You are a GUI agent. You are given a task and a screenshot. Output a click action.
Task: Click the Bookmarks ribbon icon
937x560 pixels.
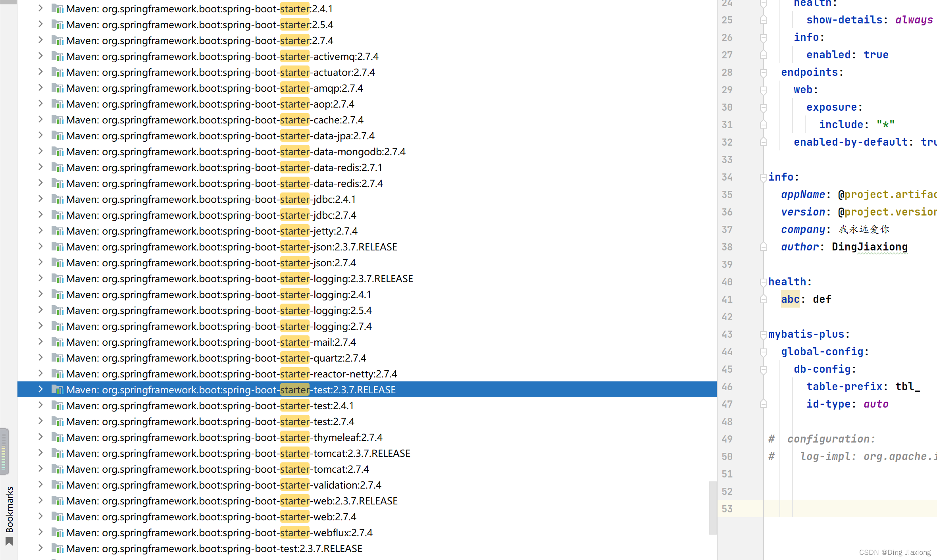tap(9, 541)
